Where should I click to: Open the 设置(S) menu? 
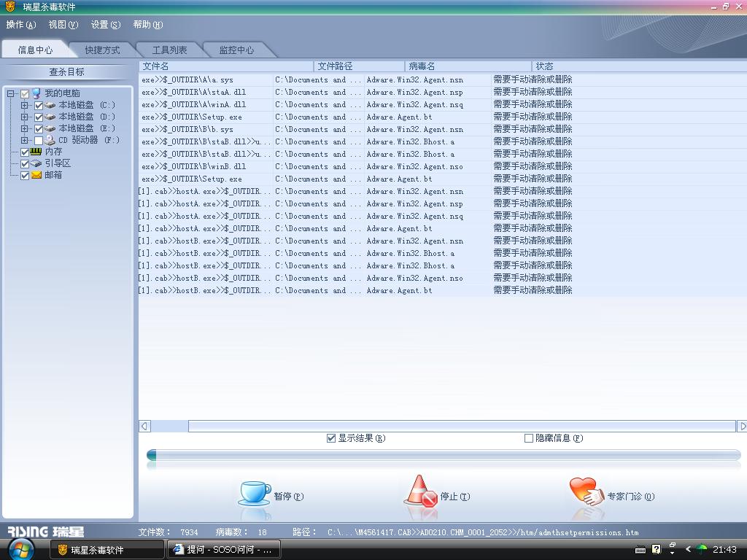point(106,25)
